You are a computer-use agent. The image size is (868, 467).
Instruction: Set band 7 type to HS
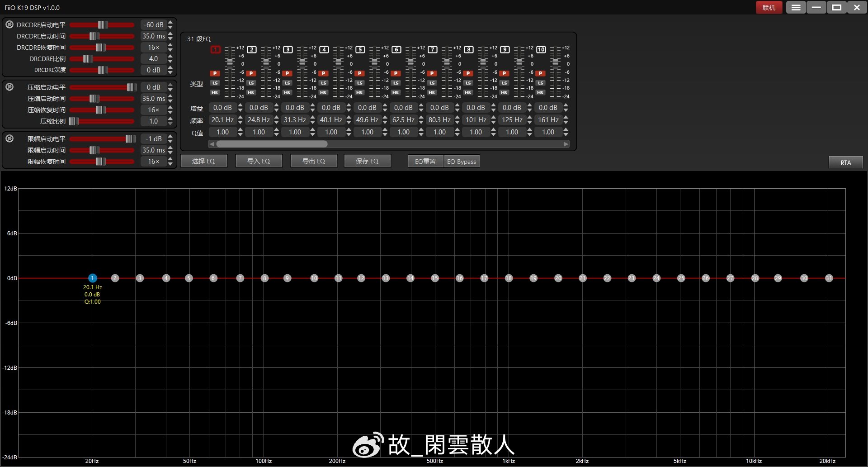[432, 92]
